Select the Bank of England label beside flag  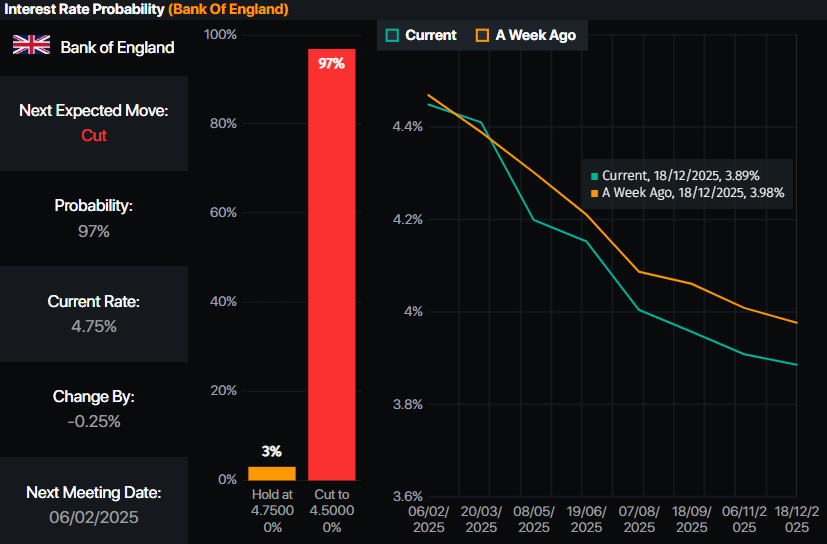tap(117, 47)
